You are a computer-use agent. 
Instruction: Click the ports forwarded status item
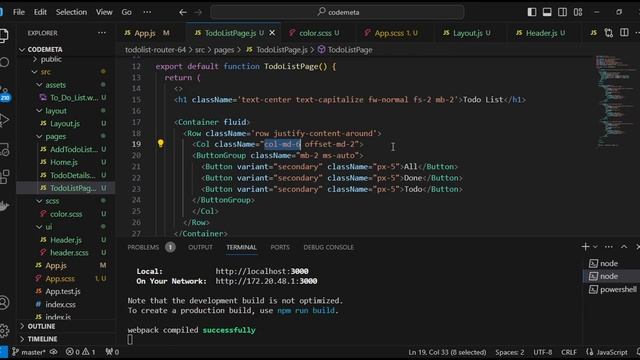point(112,352)
